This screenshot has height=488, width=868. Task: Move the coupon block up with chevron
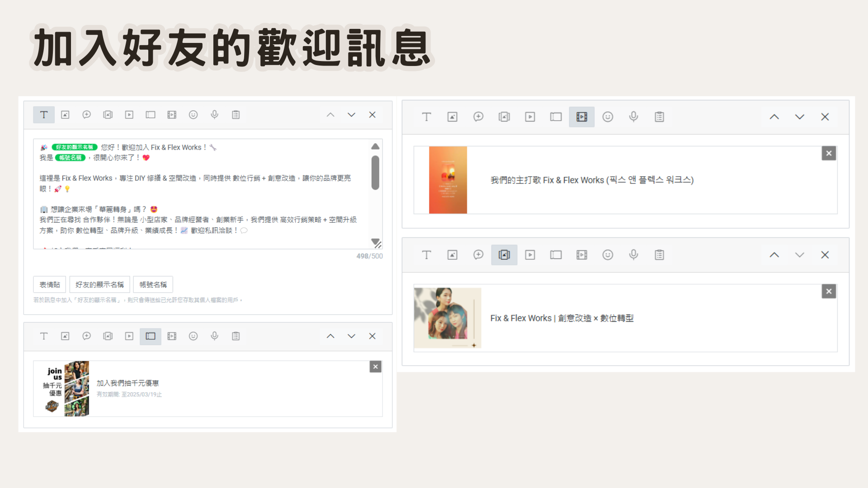click(x=330, y=336)
